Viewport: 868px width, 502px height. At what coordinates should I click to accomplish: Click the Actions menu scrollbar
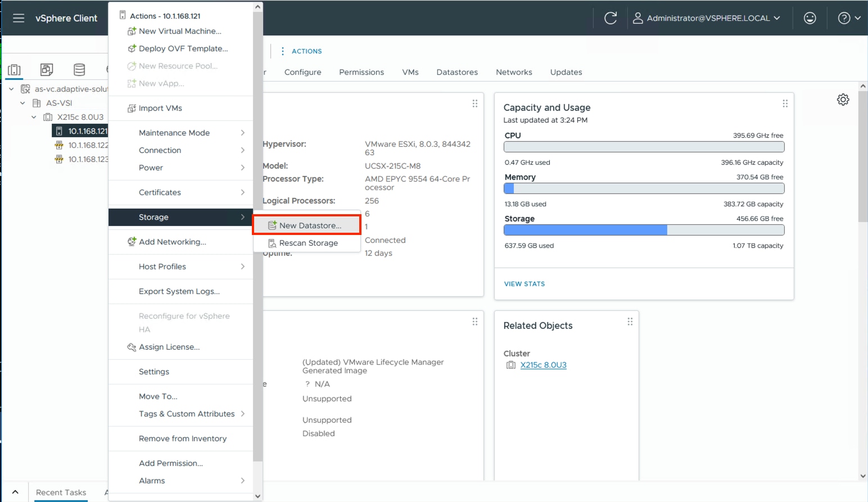pyautogui.click(x=258, y=247)
